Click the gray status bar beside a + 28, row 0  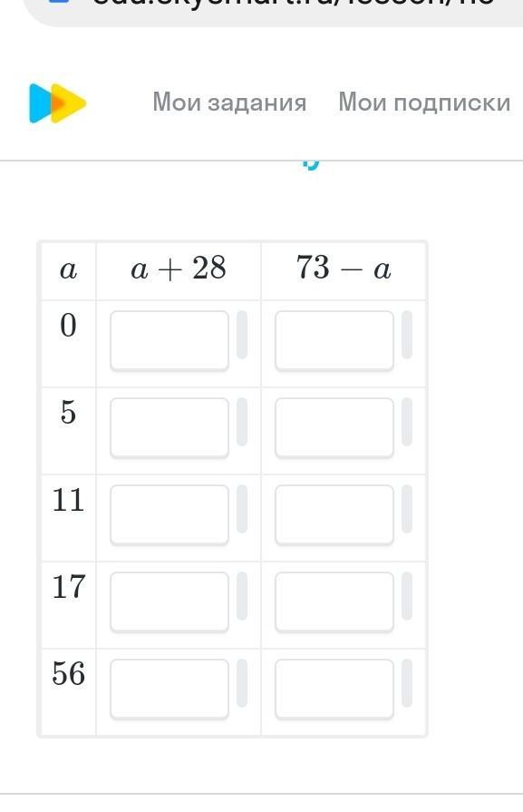point(242,335)
